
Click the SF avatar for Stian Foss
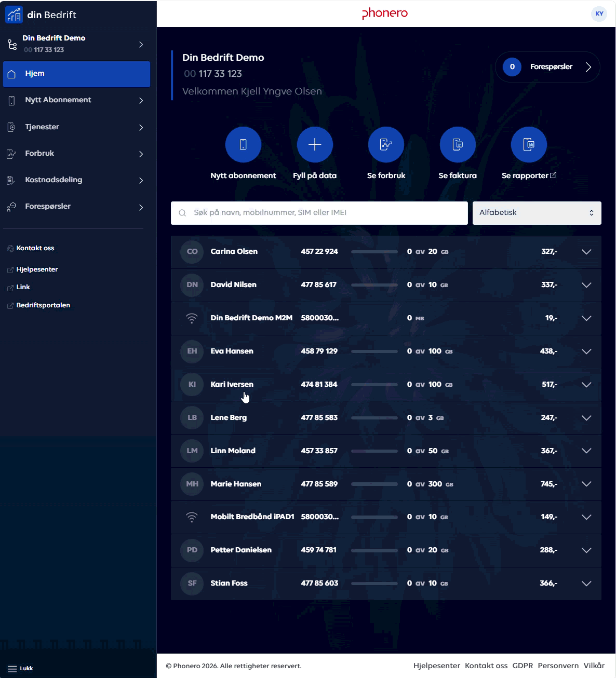[192, 584]
